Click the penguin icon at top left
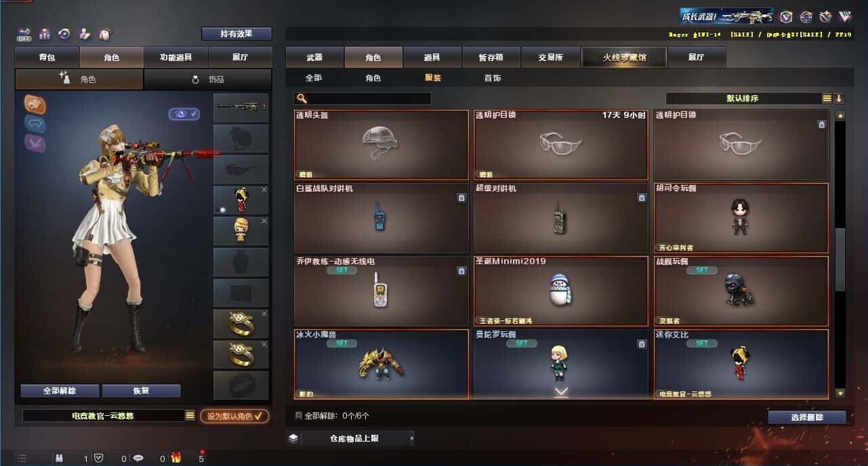The height and width of the screenshot is (466, 868). [104, 33]
